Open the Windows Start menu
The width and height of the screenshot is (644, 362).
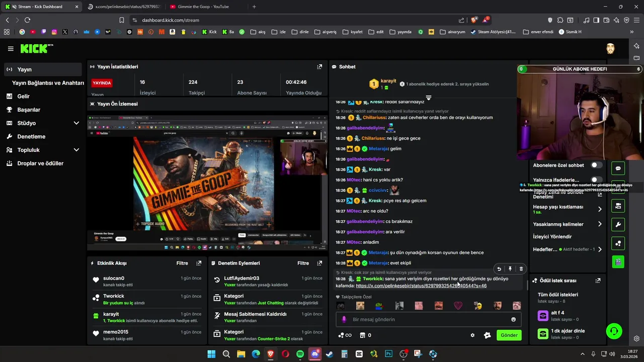211,354
